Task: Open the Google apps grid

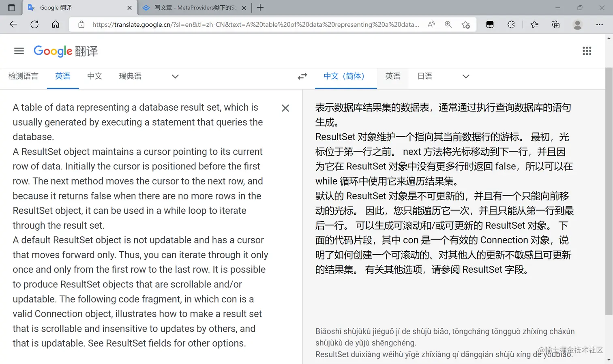Action: coord(587,51)
